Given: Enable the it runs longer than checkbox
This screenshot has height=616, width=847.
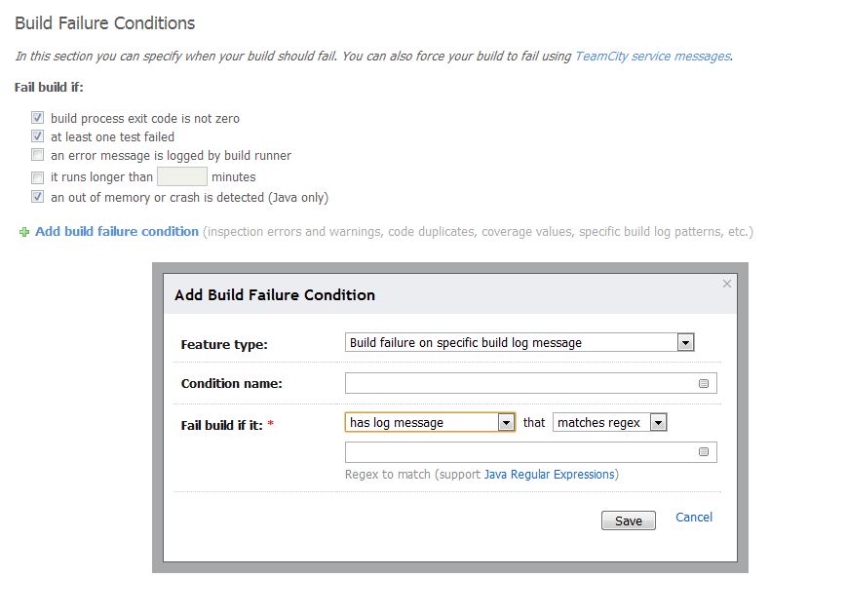Looking at the screenshot, I should (37, 177).
